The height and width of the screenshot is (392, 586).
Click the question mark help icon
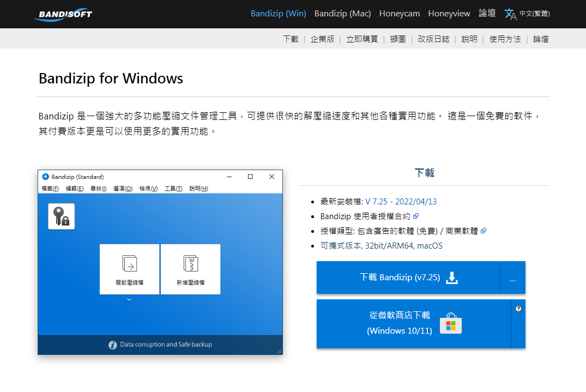518,309
